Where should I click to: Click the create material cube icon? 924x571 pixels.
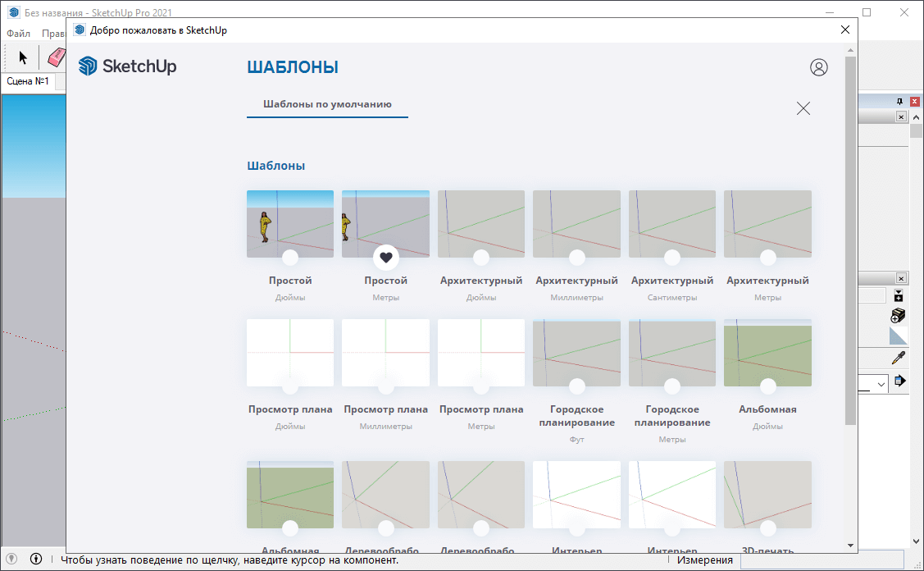(x=899, y=316)
